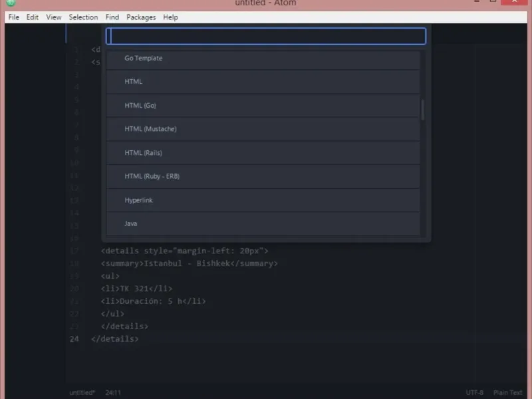Select Go Template grammar

click(x=263, y=59)
